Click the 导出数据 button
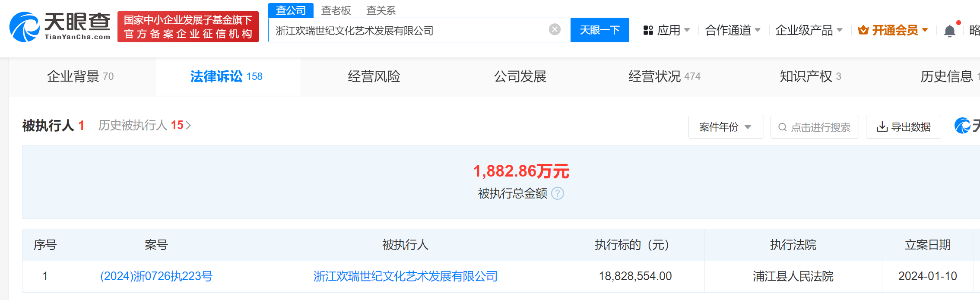This screenshot has height=300, width=980. click(903, 127)
